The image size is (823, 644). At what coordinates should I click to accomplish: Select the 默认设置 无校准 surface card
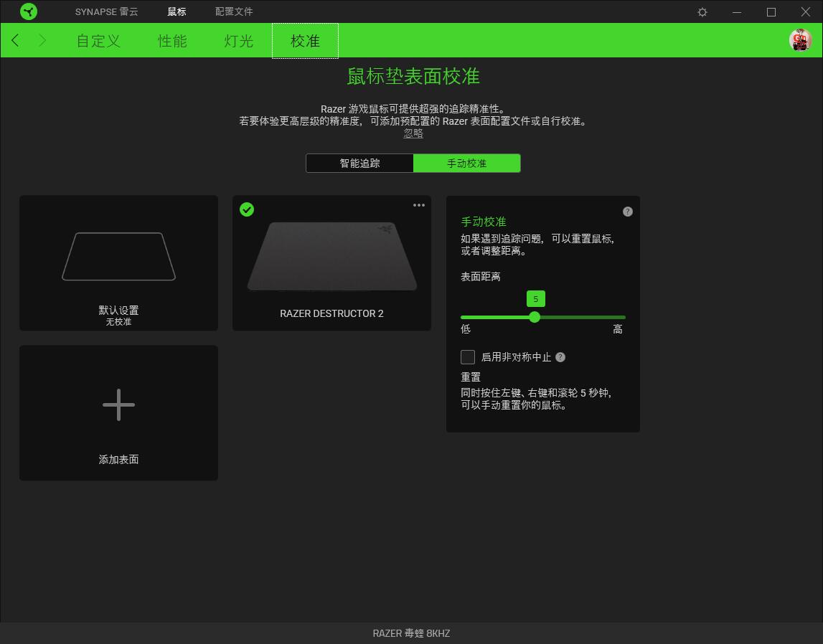[118, 262]
